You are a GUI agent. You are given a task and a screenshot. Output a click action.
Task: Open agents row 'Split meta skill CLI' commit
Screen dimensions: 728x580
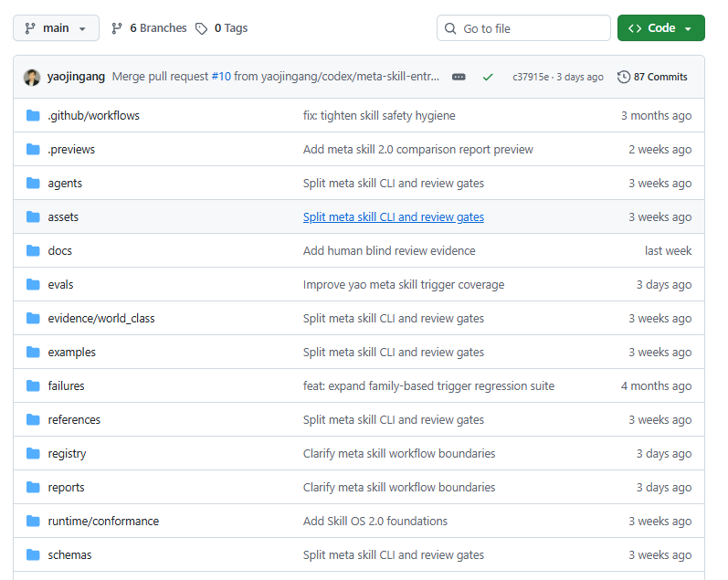click(394, 184)
